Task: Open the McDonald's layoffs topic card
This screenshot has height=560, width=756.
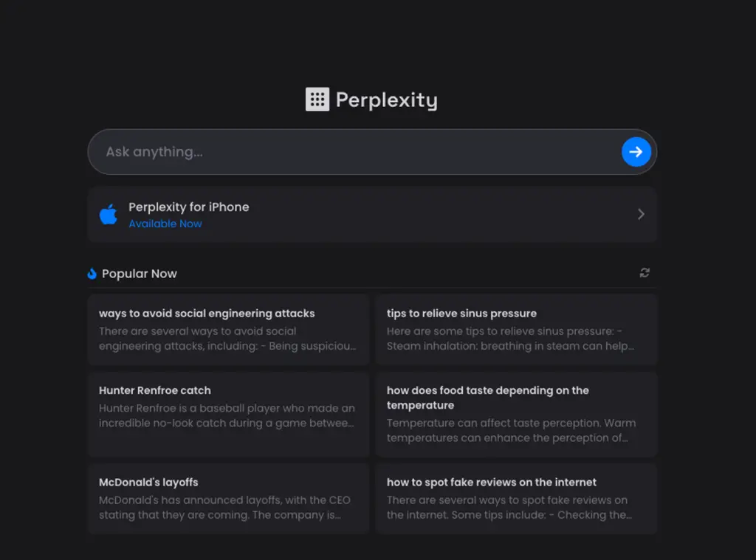Action: pos(228,499)
